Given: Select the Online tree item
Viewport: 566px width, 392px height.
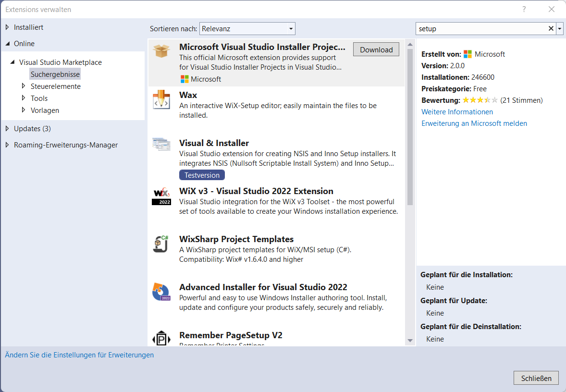Looking at the screenshot, I should click(x=24, y=44).
